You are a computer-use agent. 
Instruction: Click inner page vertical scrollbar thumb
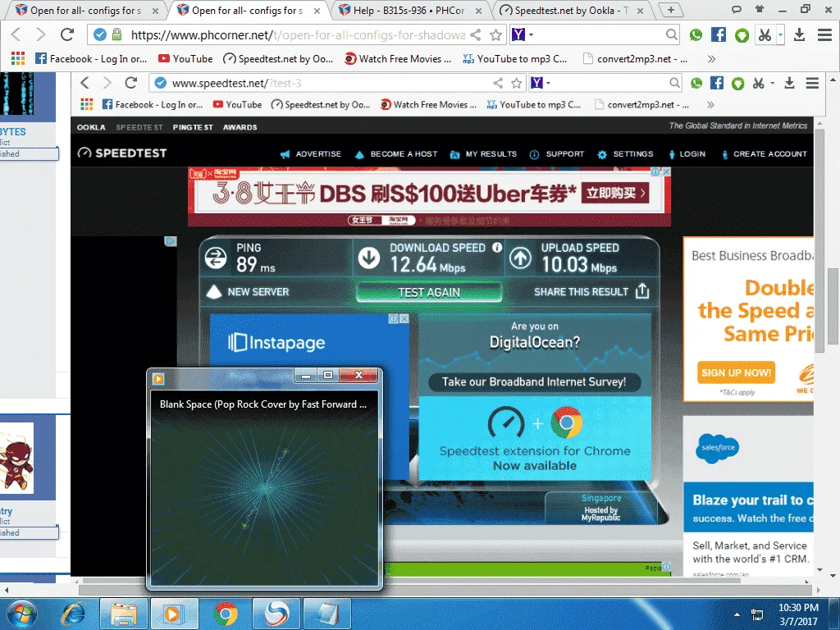(819, 240)
